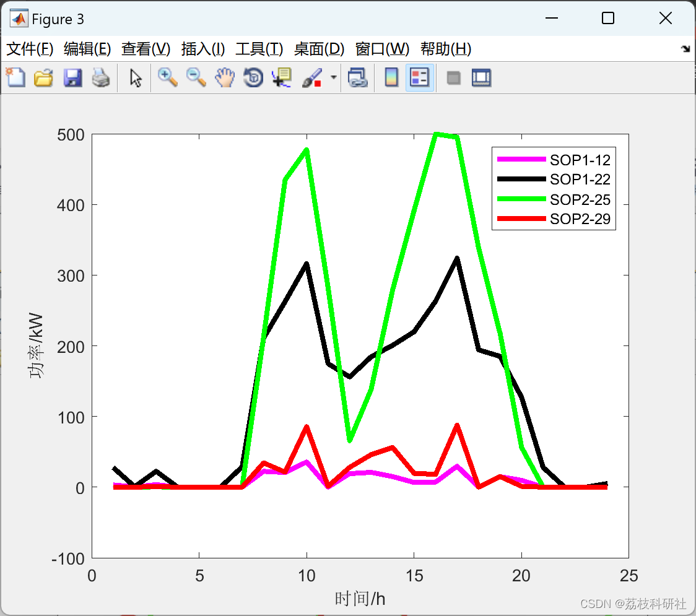Click the y-axis label 功率/kW
Screen dimensions: 696x616
36,345
